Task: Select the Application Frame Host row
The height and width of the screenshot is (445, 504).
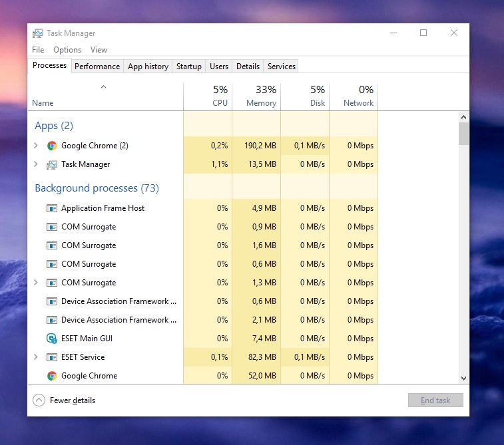Action: (x=203, y=208)
